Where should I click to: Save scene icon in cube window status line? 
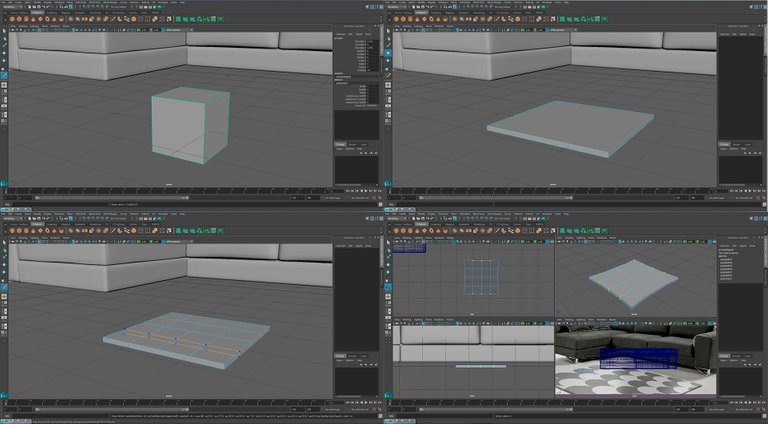(x=39, y=7)
